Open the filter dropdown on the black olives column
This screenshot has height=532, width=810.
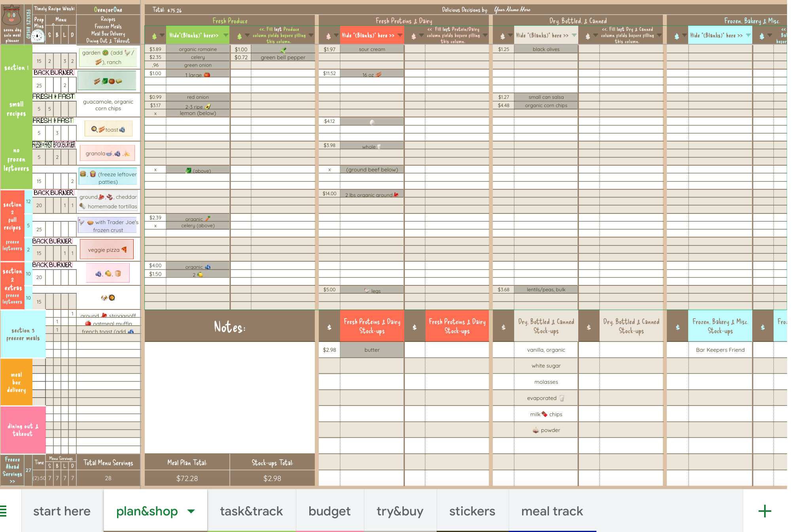click(573, 35)
